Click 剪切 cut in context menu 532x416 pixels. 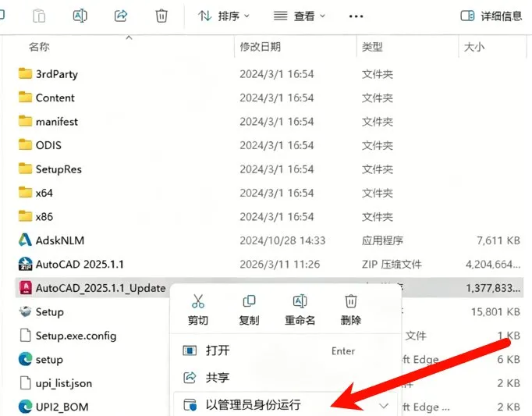tap(198, 309)
